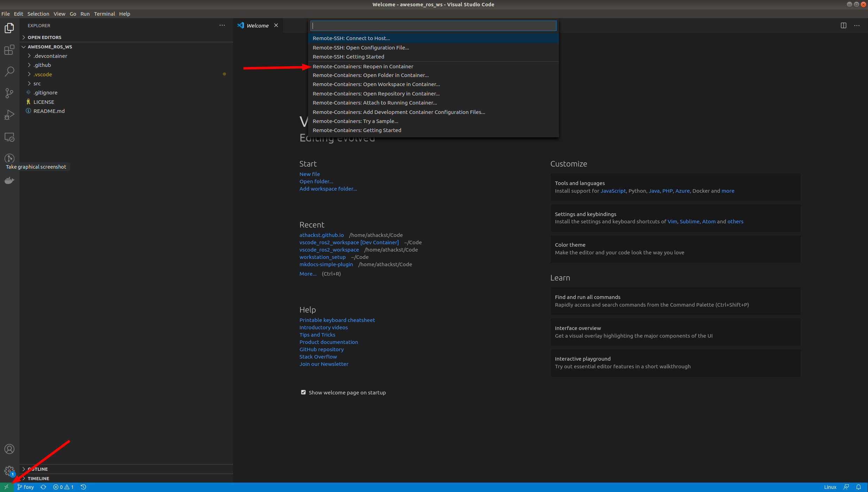Select the Source Control icon
This screenshot has height=492, width=868.
(x=9, y=93)
